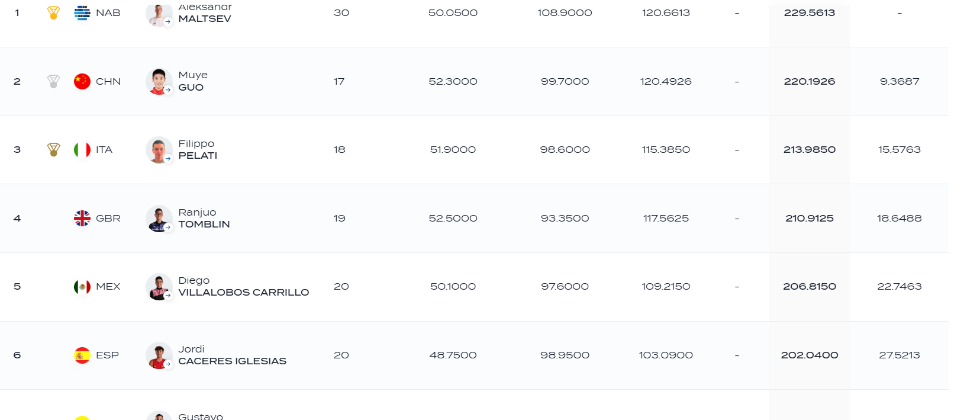Select total score 229.5613 cell
Image resolution: width=980 pixels, height=420 pixels.
click(x=810, y=13)
